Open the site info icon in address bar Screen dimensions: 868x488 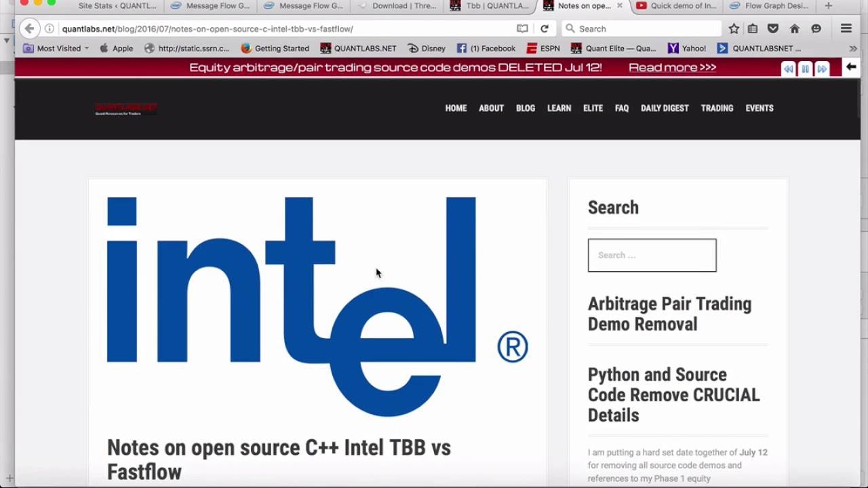[x=50, y=28]
